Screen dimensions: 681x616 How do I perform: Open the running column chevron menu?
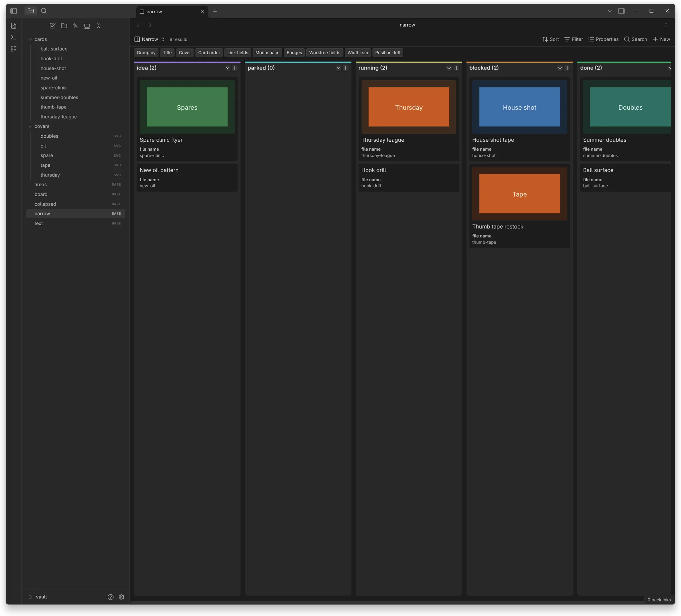pos(449,68)
